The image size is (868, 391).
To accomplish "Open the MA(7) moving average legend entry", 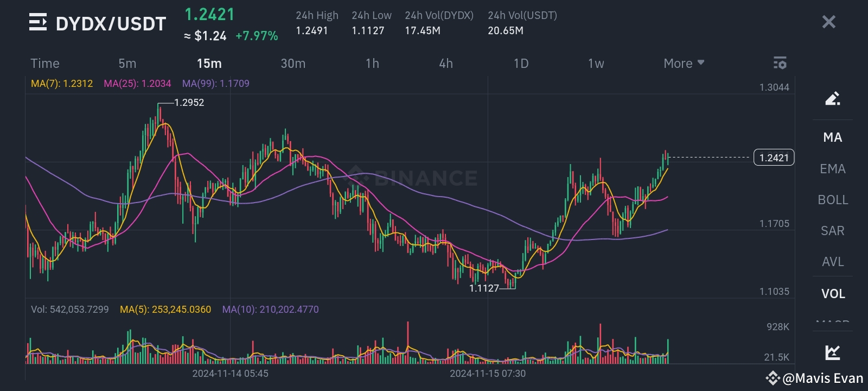I will click(62, 83).
